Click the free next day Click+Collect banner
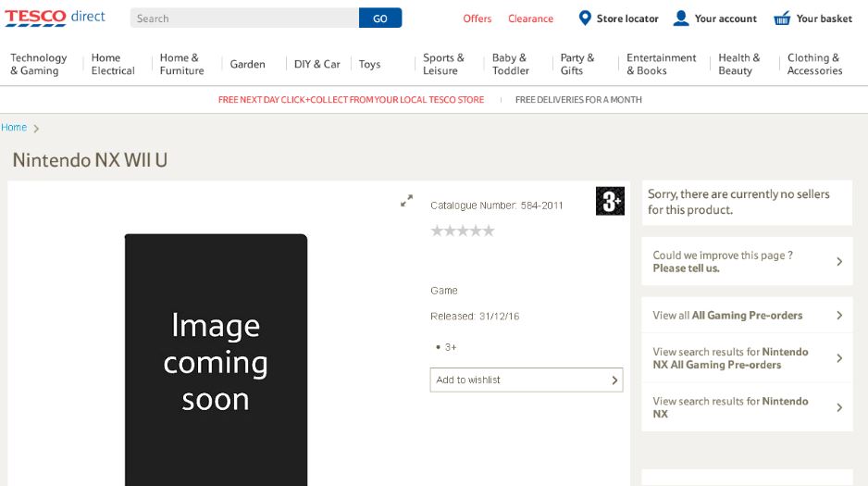868x486 pixels. (x=351, y=100)
